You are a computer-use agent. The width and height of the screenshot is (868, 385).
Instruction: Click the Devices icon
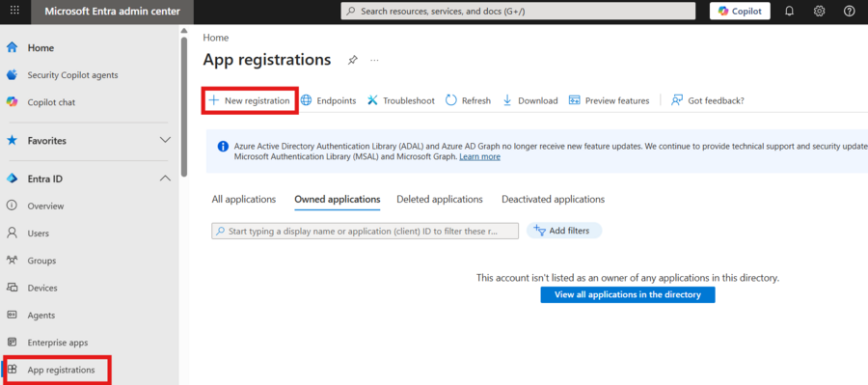pos(12,288)
